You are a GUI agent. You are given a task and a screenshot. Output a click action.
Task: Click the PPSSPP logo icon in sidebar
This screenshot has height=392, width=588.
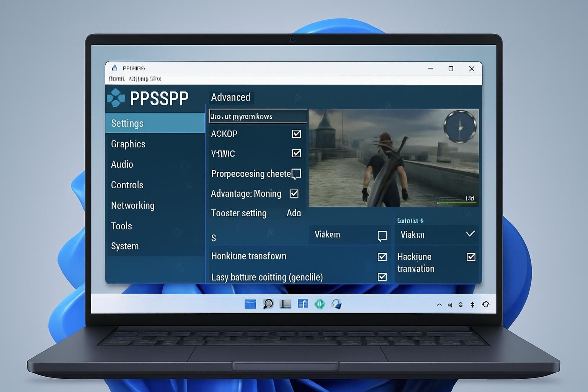116,98
